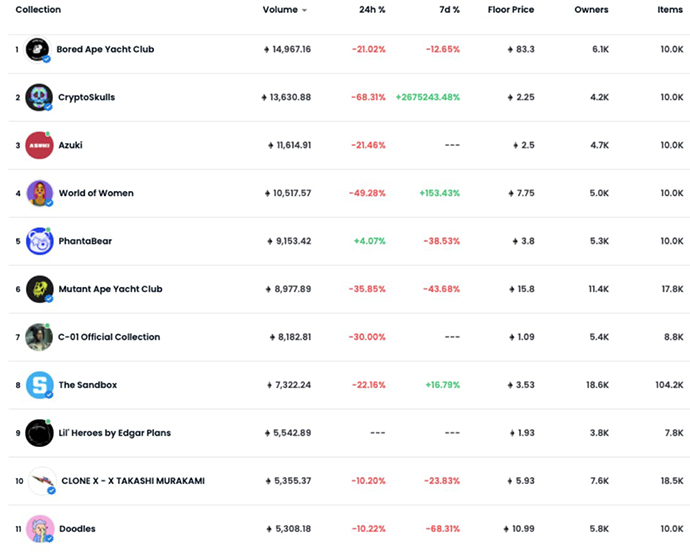
Task: Open the CryptoSkulls skull avatar icon
Action: click(x=39, y=97)
